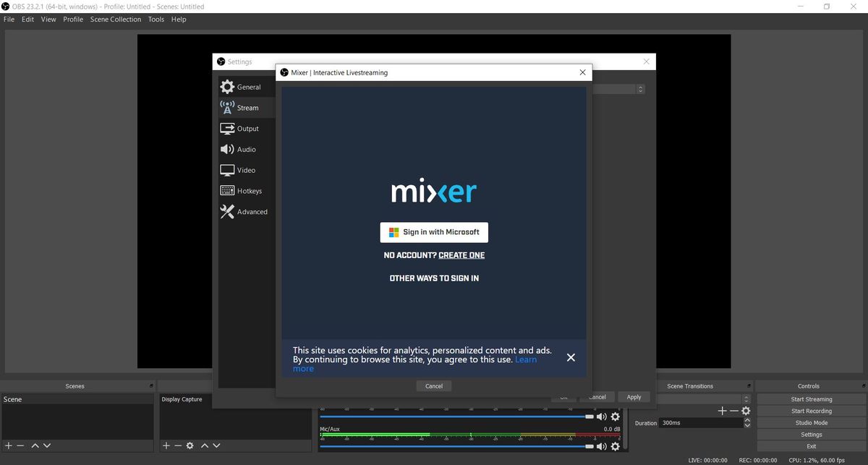868x465 pixels.
Task: Open the Scene Collection menu
Action: (x=116, y=20)
